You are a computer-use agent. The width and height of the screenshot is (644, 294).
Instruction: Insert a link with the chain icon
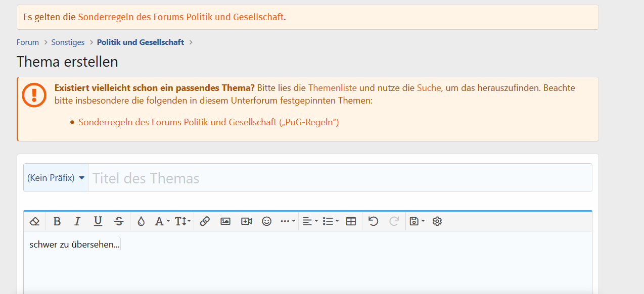(x=205, y=221)
